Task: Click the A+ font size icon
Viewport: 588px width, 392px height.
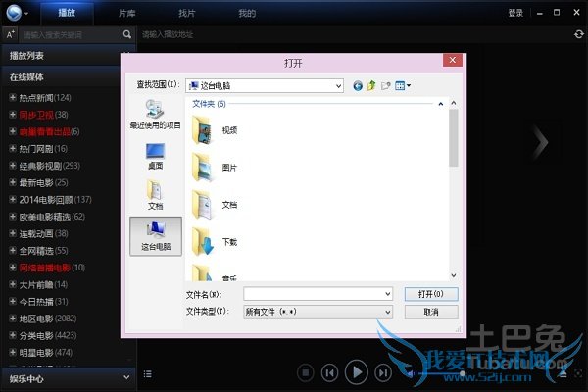Action: pyautogui.click(x=10, y=35)
